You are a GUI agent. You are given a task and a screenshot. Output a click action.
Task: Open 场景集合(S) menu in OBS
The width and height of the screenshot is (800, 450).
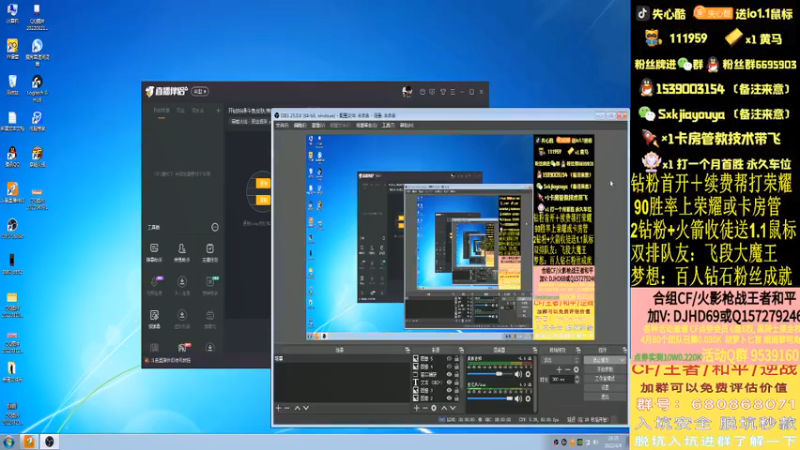pyautogui.click(x=366, y=126)
